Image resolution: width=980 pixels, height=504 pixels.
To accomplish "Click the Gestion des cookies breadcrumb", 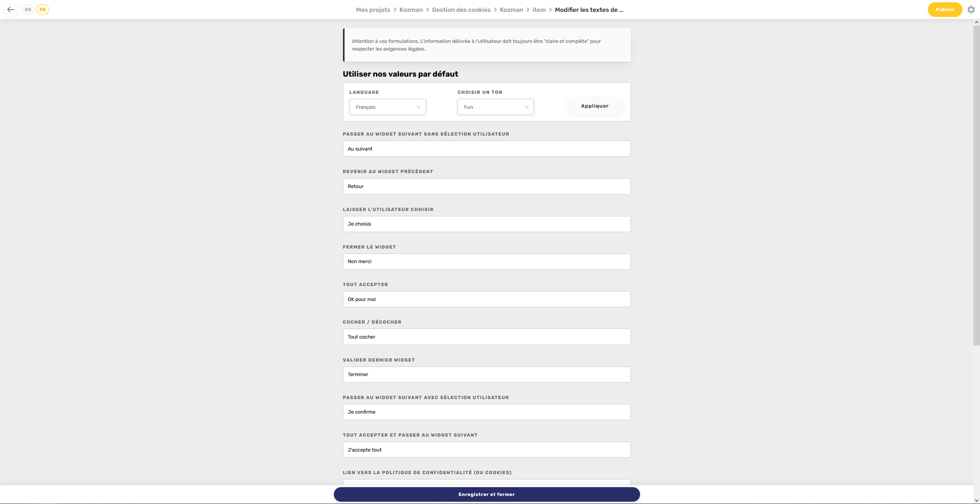I will coord(461,9).
